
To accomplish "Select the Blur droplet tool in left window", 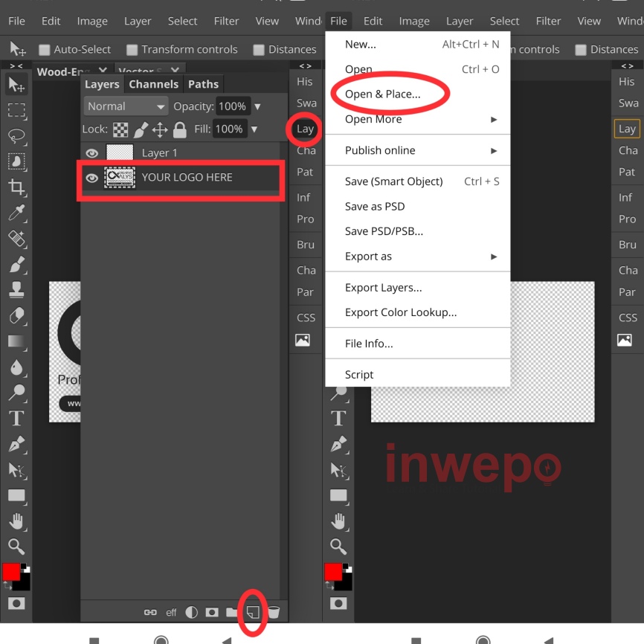I will 16,367.
